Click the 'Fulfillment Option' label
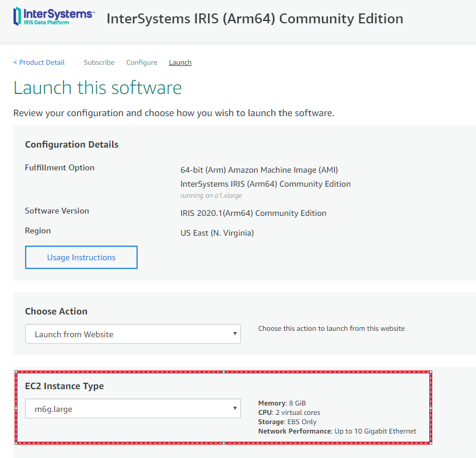The image size is (476, 458). click(60, 167)
